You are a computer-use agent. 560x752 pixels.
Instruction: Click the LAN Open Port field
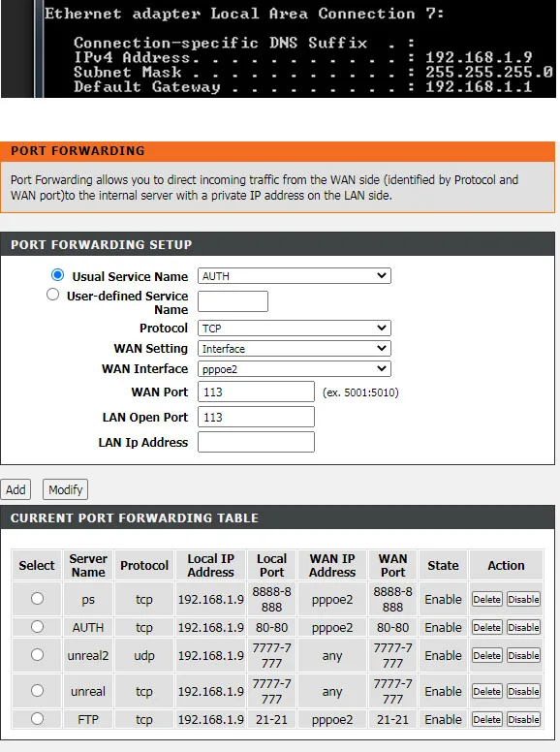(256, 417)
